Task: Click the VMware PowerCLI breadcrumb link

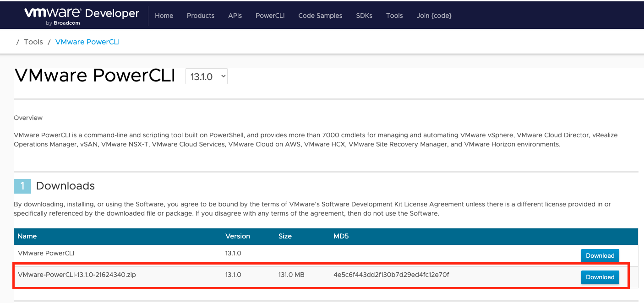Action: (87, 42)
